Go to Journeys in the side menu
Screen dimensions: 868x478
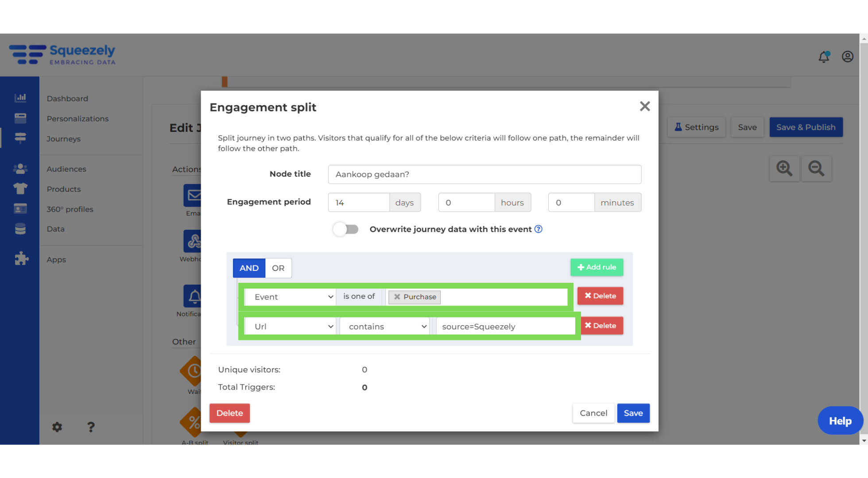tap(64, 139)
